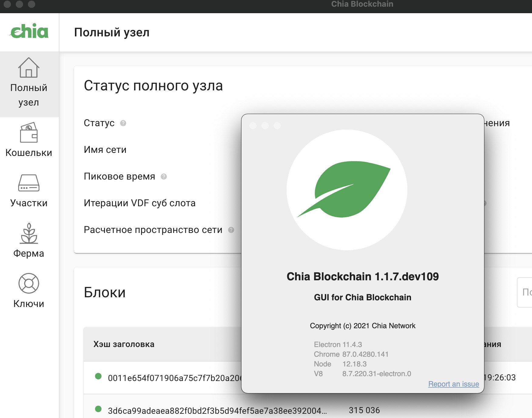Click help icon beside Расчетное пространство сети

click(231, 230)
